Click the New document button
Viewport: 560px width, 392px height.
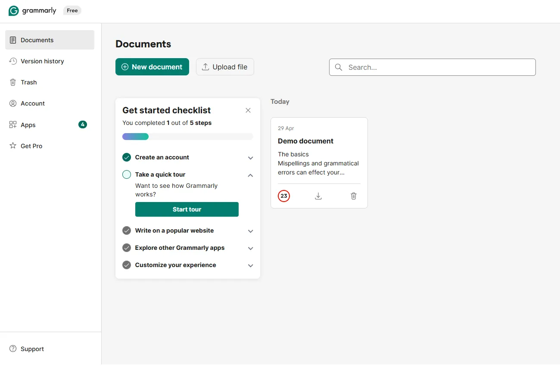coord(152,67)
